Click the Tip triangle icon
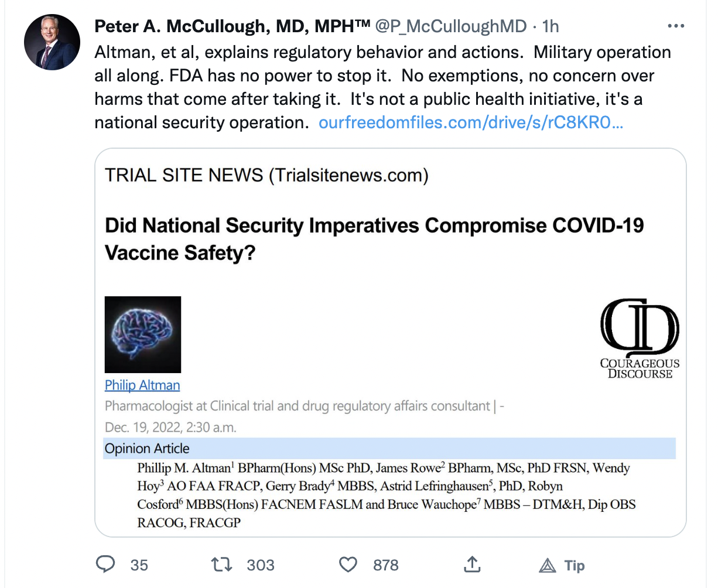The height and width of the screenshot is (588, 718). 548,565
